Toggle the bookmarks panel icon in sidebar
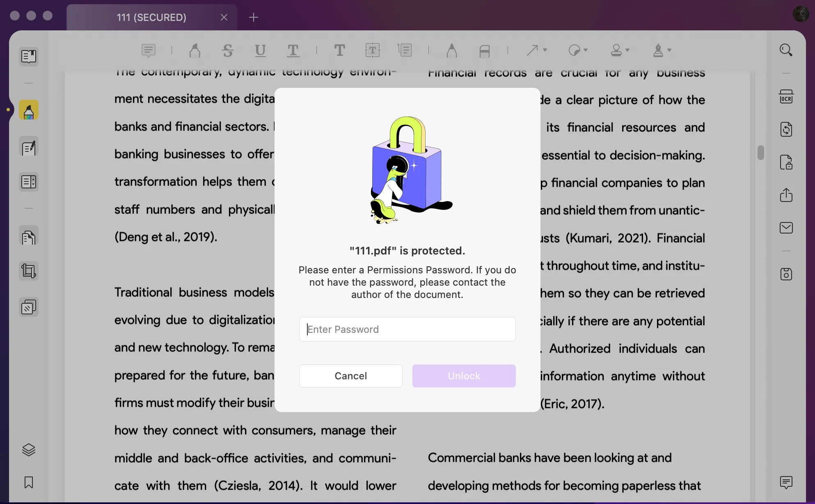 (29, 482)
